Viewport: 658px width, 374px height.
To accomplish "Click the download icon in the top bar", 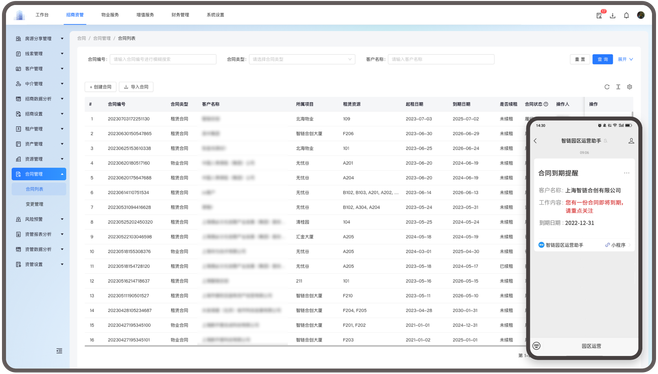I will pos(613,16).
